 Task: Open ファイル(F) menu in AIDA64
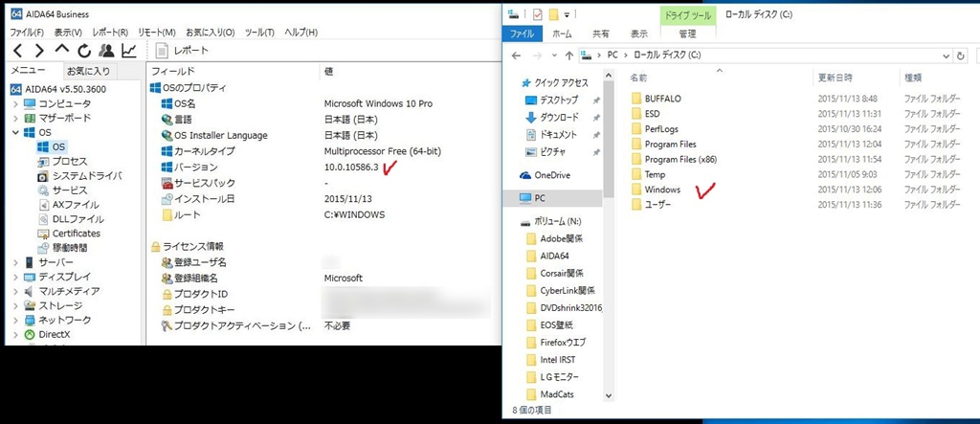click(27, 32)
